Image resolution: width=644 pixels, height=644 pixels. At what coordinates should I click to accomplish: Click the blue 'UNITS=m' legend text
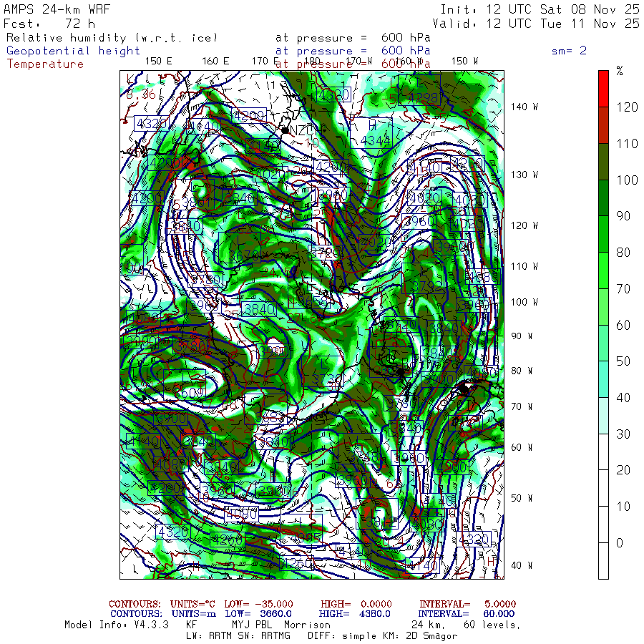click(194, 614)
